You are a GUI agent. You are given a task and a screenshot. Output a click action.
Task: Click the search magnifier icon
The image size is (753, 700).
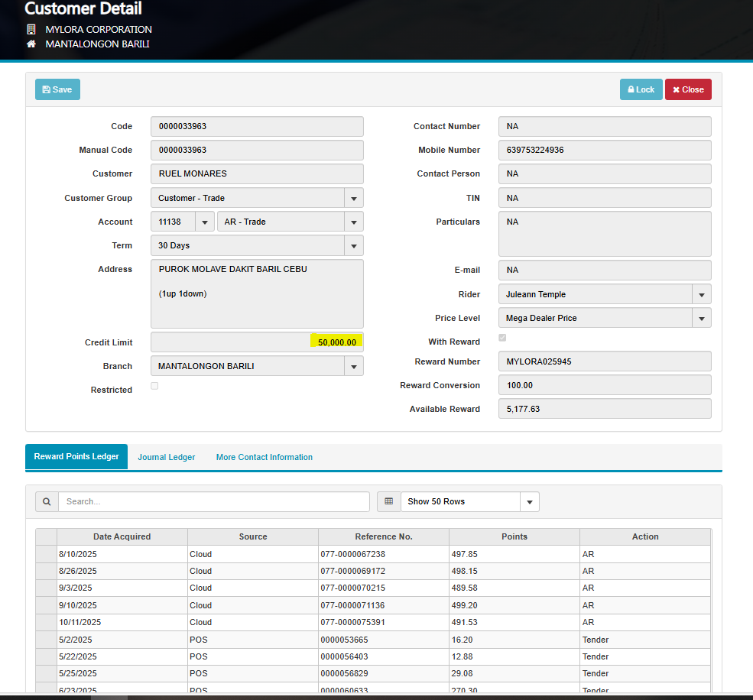click(x=47, y=502)
